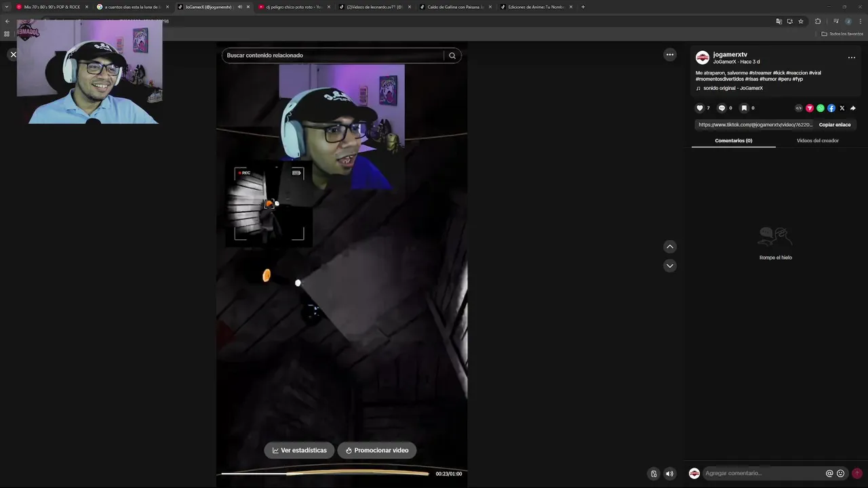Click the '#kick' hashtag link
Screen dimensions: 868x488
778,73
